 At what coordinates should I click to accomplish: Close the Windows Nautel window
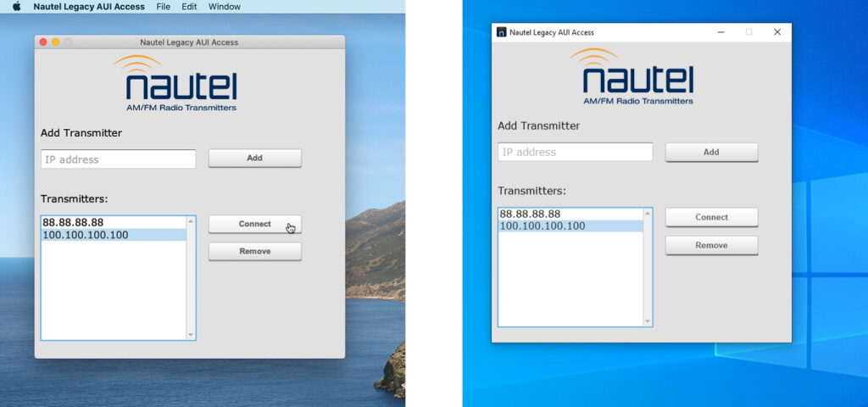pyautogui.click(x=777, y=32)
